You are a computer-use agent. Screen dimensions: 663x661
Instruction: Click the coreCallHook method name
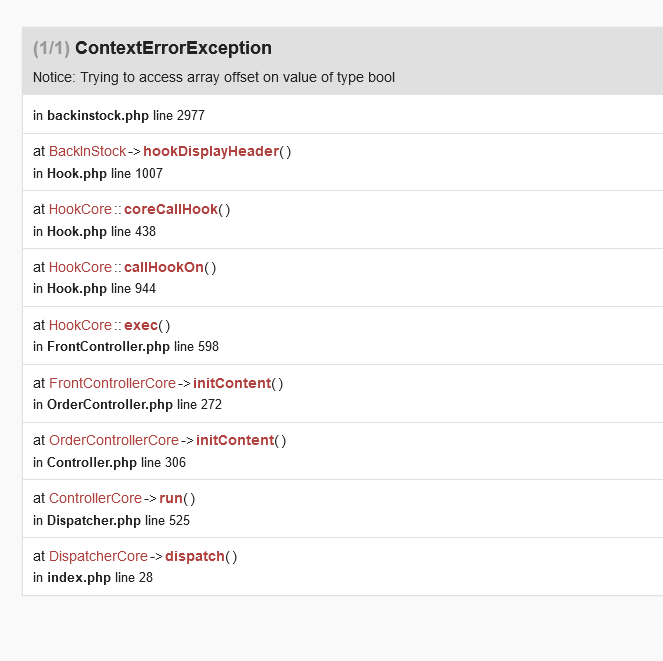tap(171, 209)
